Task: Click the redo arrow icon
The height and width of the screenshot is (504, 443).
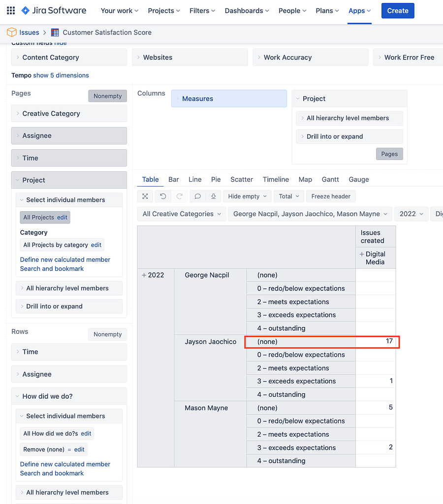Action: point(180,196)
